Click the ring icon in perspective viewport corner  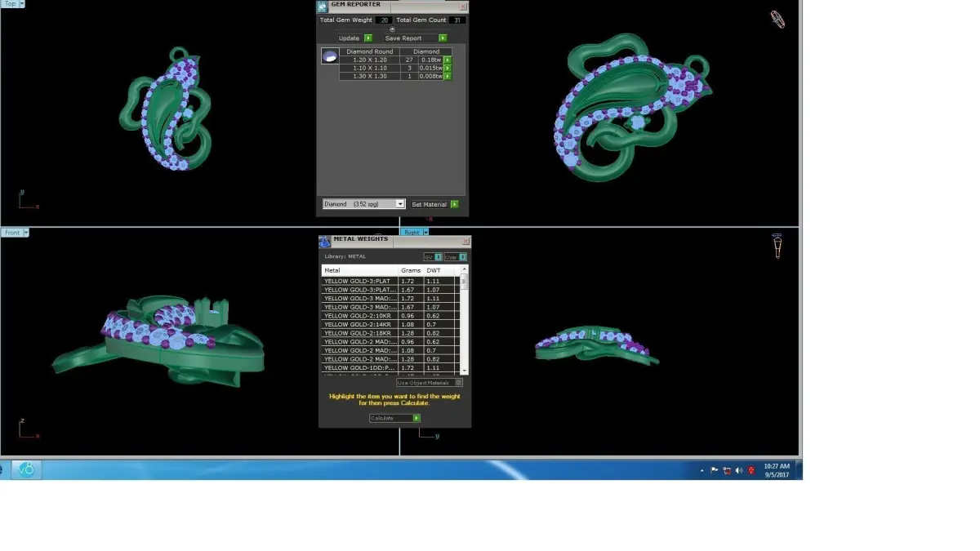coord(778,19)
